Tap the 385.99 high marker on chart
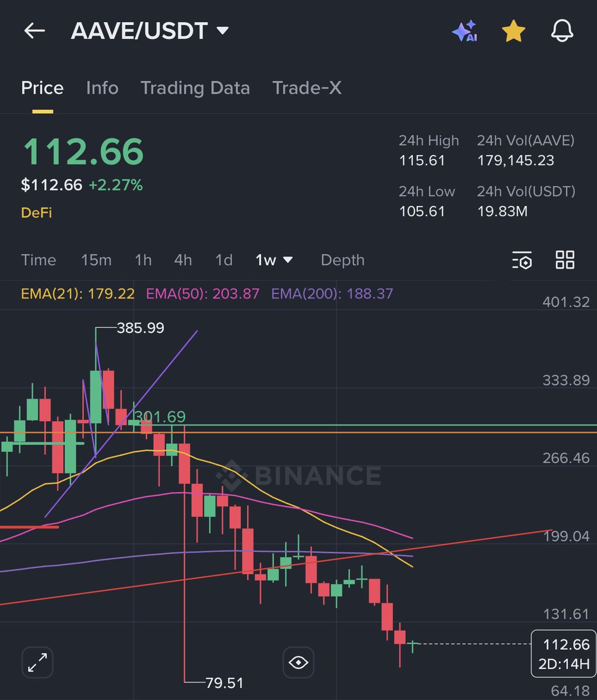This screenshot has height=700, width=597. click(x=141, y=328)
